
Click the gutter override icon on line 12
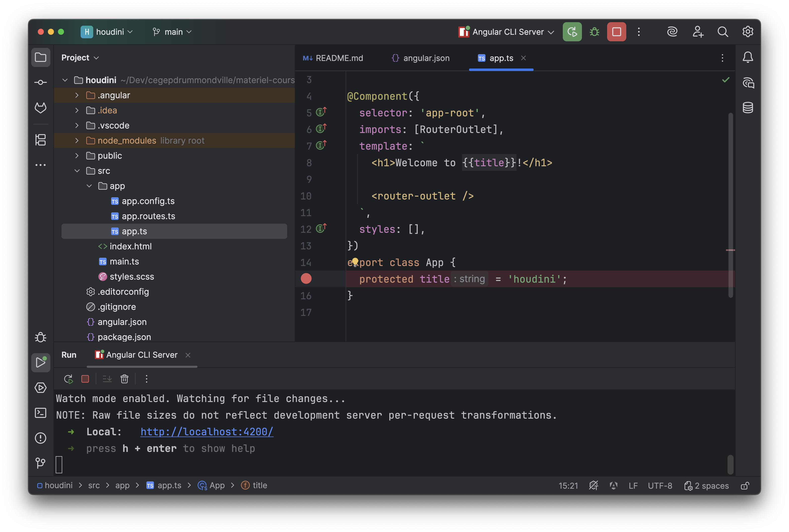pos(321,228)
